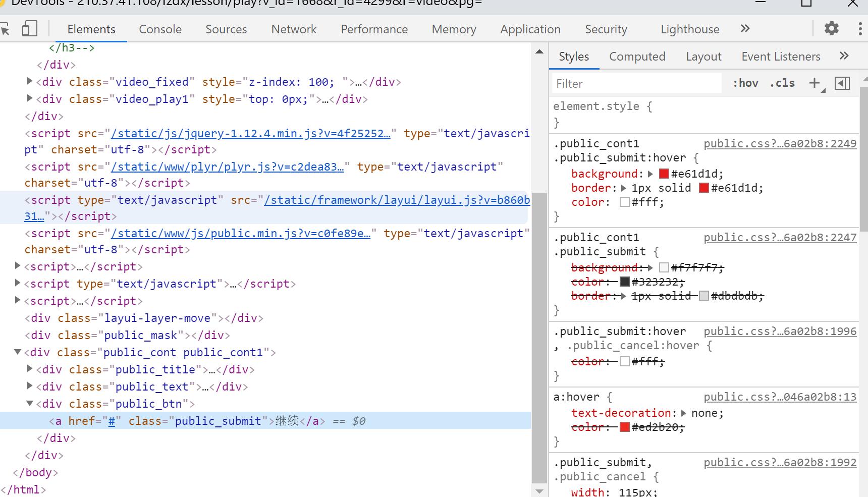868x497 pixels.
Task: Open the Layout sidebar tab
Action: pyautogui.click(x=703, y=57)
